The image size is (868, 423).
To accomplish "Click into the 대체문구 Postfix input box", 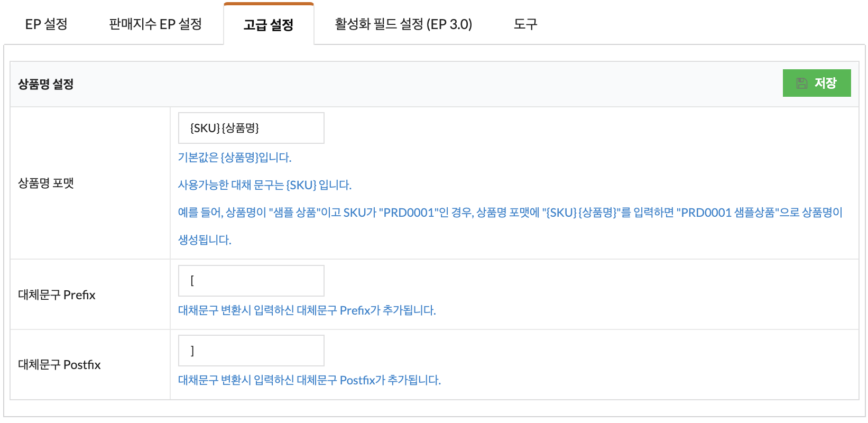I will point(251,351).
